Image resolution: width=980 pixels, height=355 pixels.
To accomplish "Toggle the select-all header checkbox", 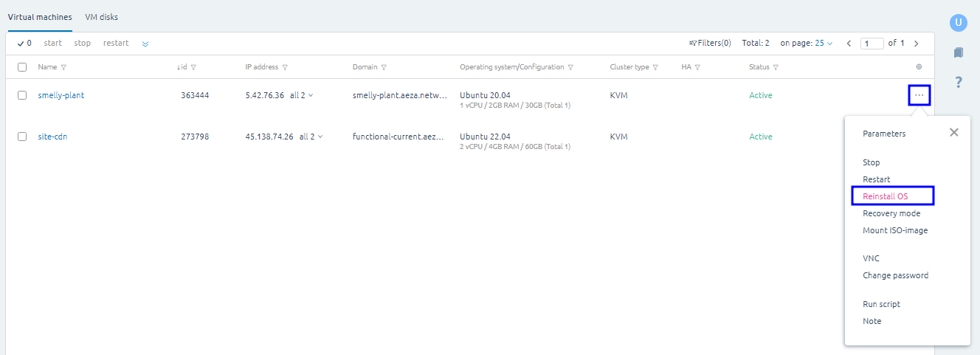I will pos(22,67).
